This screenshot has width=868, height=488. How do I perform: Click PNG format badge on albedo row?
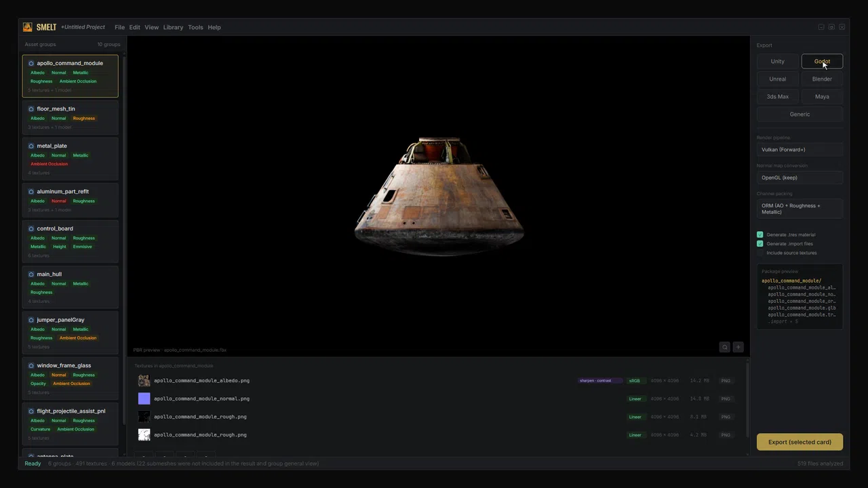726,381
